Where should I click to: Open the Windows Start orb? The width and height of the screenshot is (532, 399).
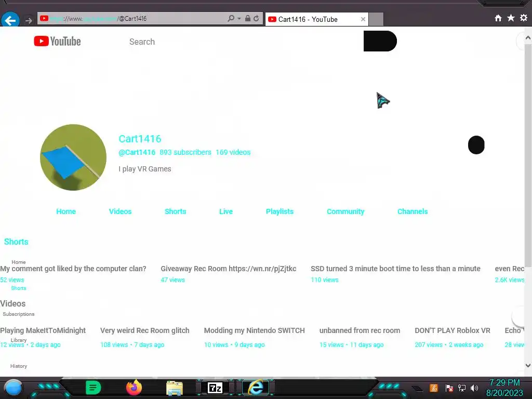[14, 388]
